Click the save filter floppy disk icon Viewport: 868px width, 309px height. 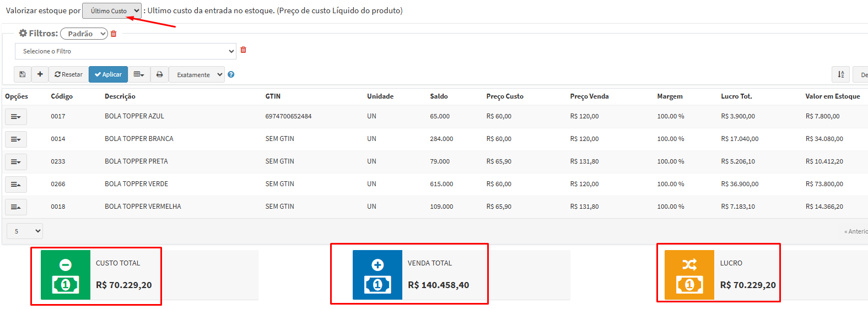click(x=22, y=74)
